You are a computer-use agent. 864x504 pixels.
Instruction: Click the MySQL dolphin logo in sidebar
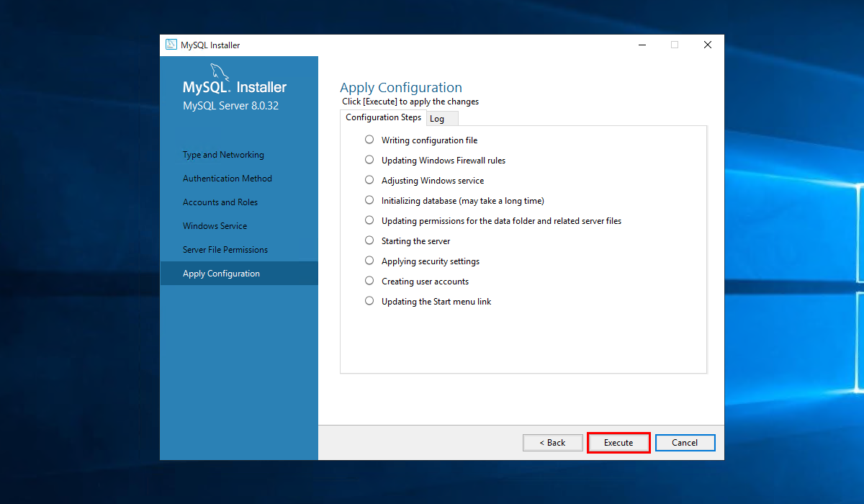click(x=220, y=73)
